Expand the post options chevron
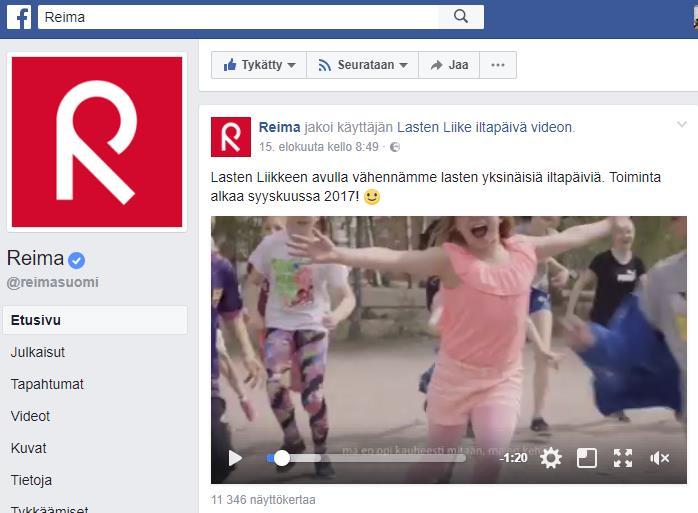 [x=682, y=124]
